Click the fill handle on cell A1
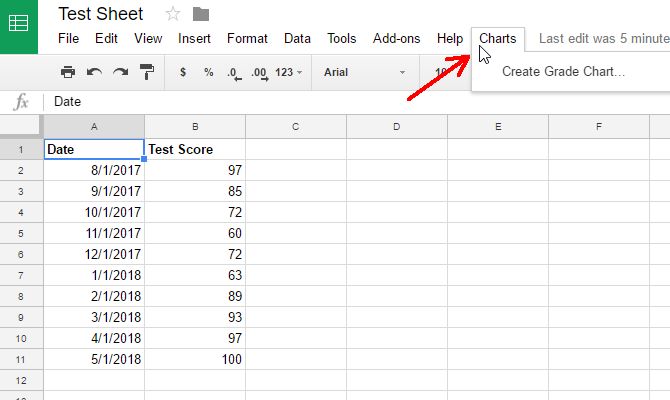670x400 pixels. [144, 159]
